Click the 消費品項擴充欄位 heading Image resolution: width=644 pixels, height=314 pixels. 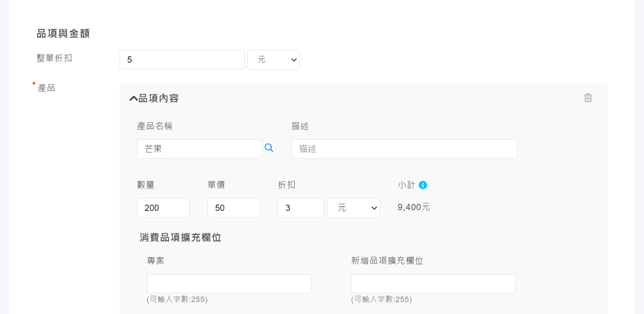(x=180, y=237)
